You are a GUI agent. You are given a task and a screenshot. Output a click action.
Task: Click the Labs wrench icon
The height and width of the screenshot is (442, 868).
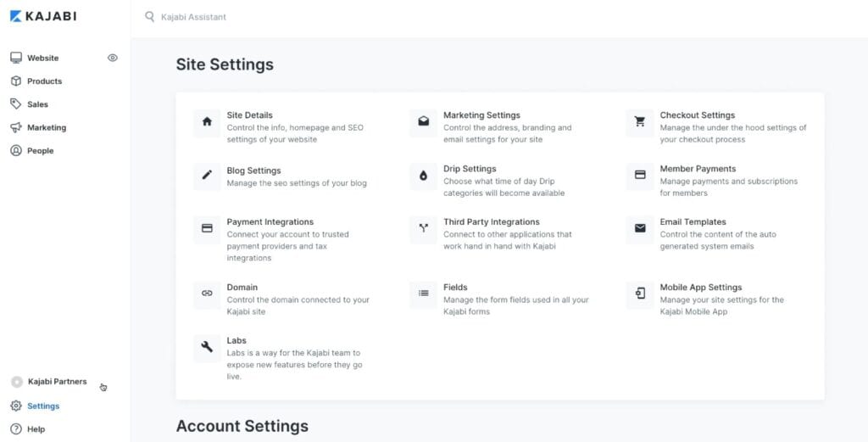pyautogui.click(x=207, y=347)
